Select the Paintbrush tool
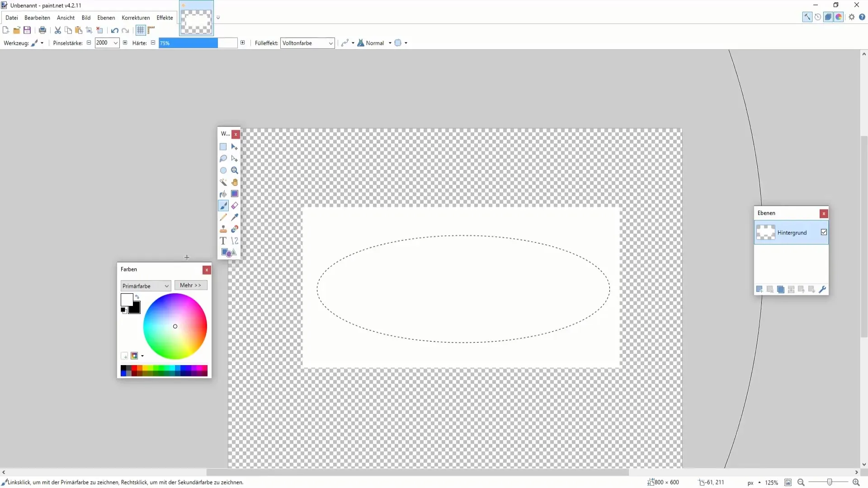This screenshot has width=868, height=488. pyautogui.click(x=223, y=206)
